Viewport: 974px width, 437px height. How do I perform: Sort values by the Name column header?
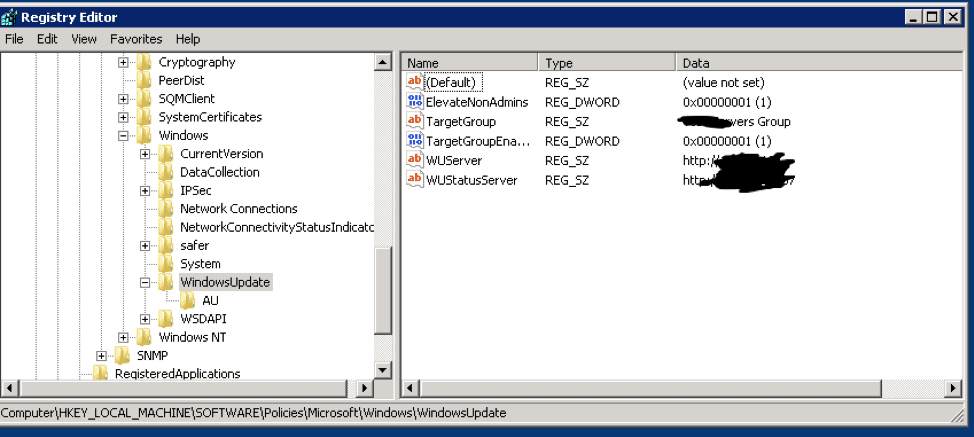click(x=470, y=62)
